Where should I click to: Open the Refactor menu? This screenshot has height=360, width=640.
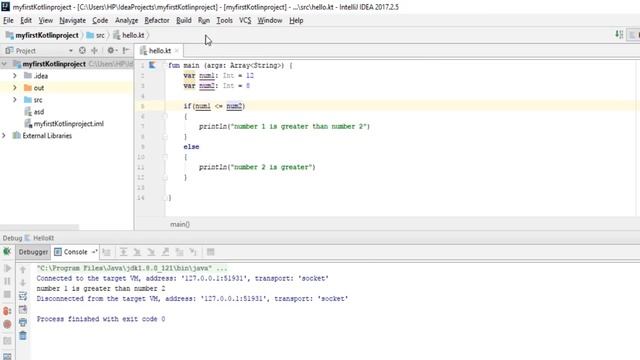click(157, 20)
